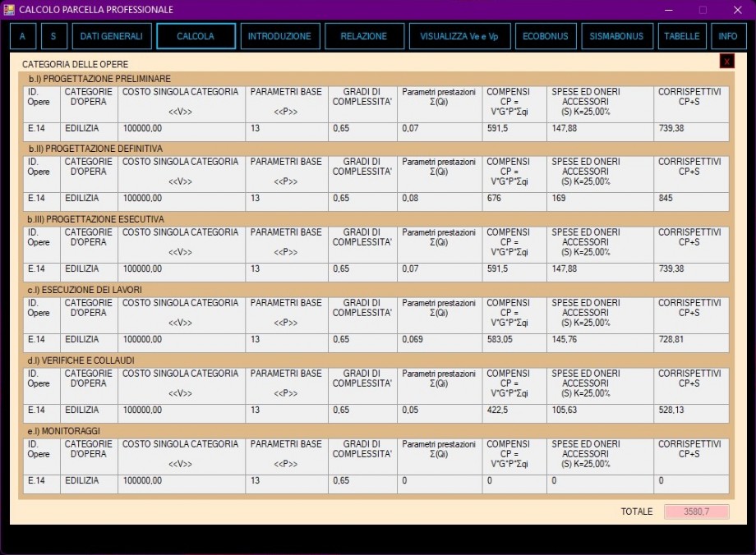Open the INTRODUZIONE page
This screenshot has height=555, width=756.
coord(280,36)
